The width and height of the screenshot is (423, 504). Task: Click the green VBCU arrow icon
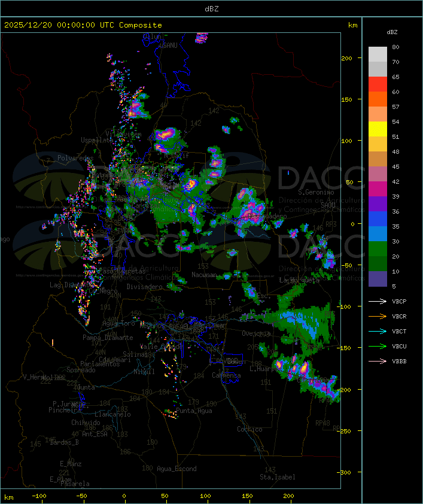(x=378, y=347)
